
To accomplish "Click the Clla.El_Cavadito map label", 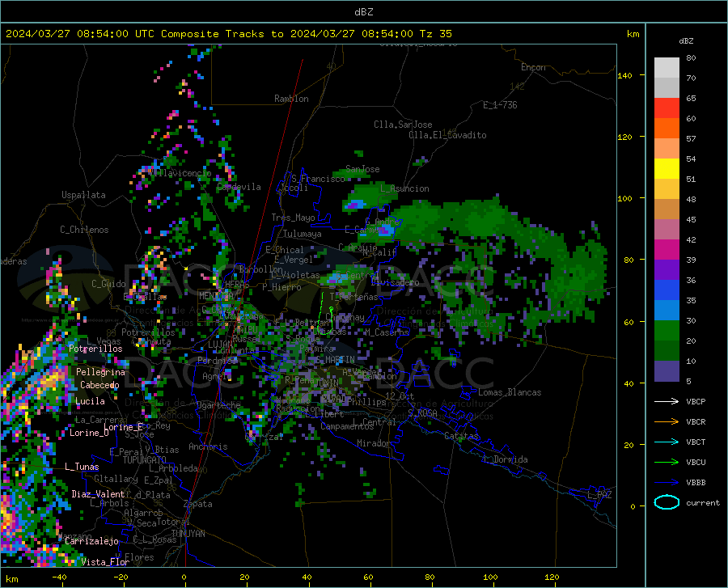I will 447,135.
